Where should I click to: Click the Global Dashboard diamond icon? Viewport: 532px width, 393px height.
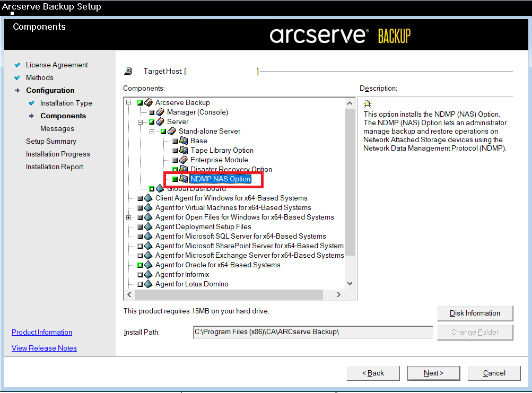click(x=159, y=188)
